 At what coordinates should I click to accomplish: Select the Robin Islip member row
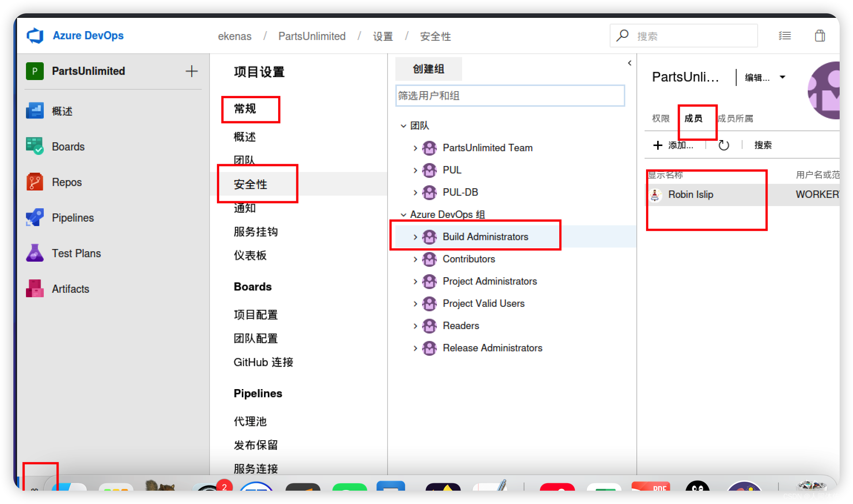coord(743,195)
